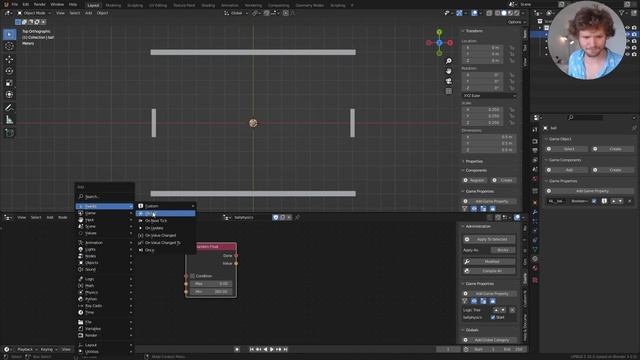Toggle camera view icon in viewport
This screenshot has width=640, height=360.
coord(449,81)
